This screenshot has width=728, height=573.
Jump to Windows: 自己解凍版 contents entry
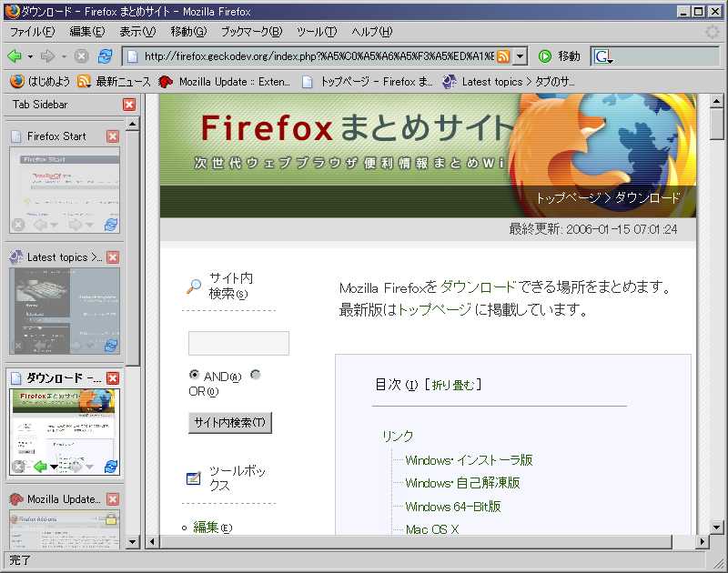click(462, 483)
